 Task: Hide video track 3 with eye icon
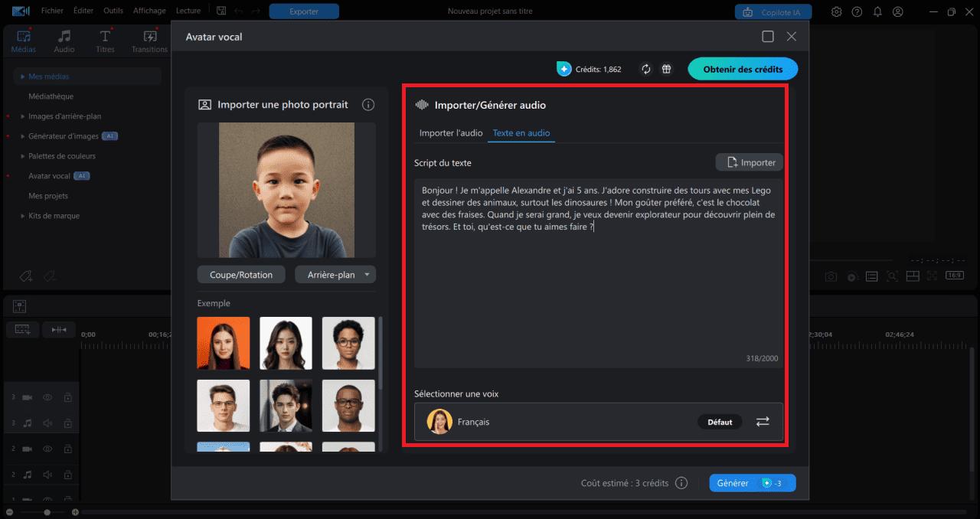[47, 397]
